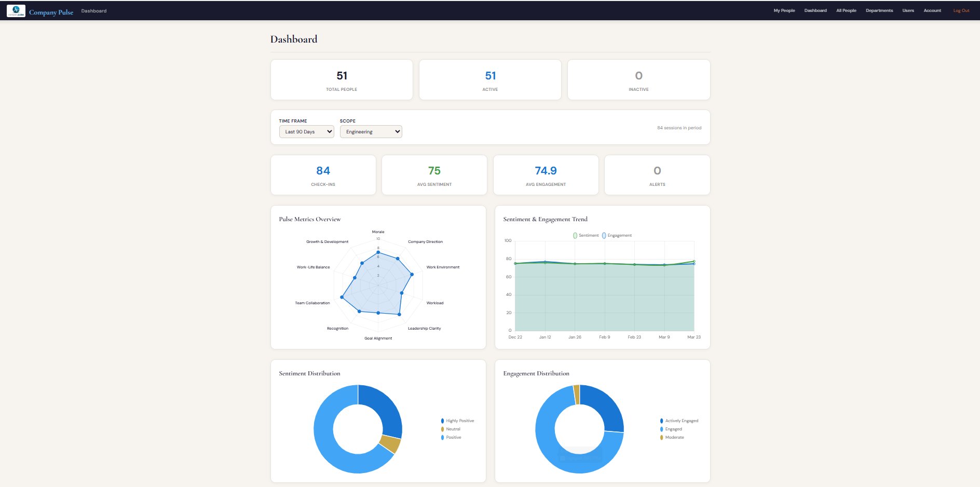Image resolution: width=980 pixels, height=487 pixels.
Task: Open the Departments navigation item
Action: (879, 10)
